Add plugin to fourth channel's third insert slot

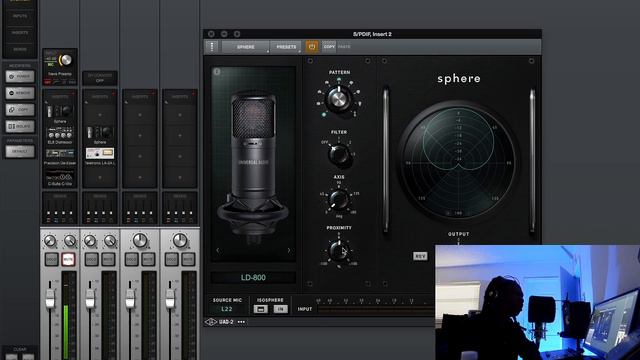coord(180,156)
